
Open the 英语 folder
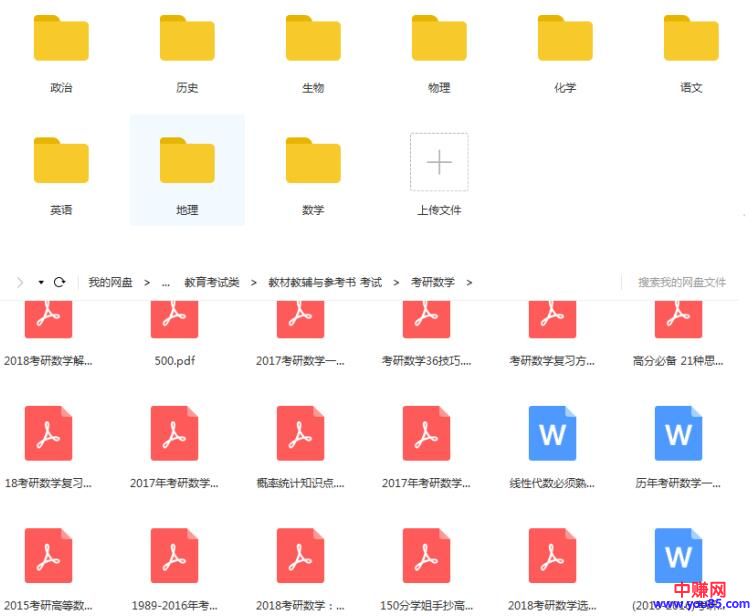[x=61, y=163]
